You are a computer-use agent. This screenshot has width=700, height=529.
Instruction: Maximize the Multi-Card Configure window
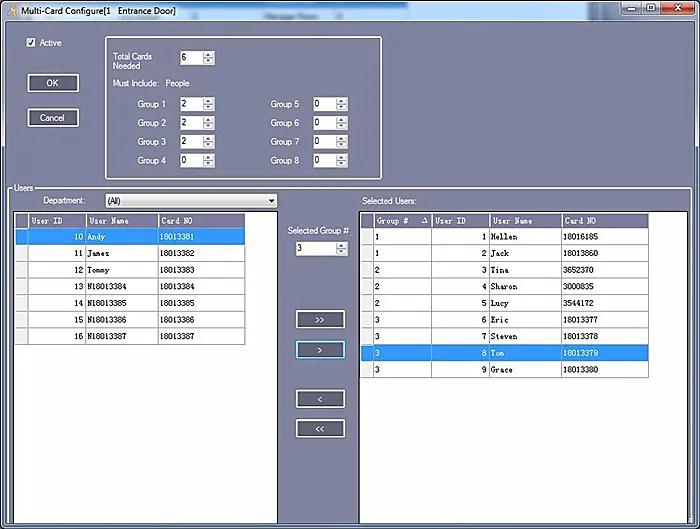pos(651,8)
